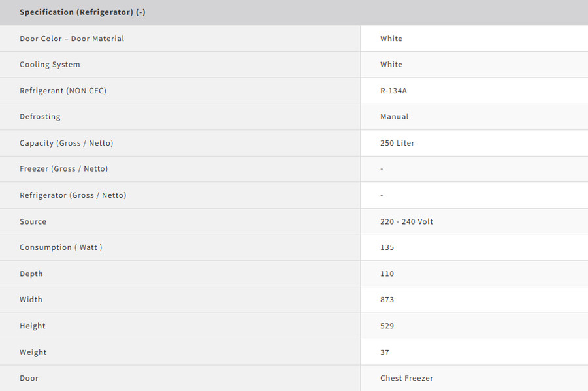Collapse the Specification (Refrigerator) section header
This screenshot has height=391, width=588.
(294, 12)
